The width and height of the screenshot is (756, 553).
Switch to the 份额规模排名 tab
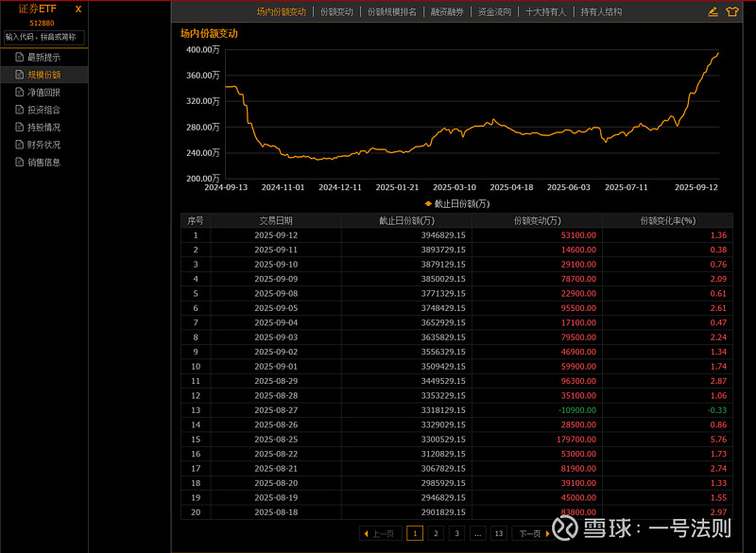(391, 11)
